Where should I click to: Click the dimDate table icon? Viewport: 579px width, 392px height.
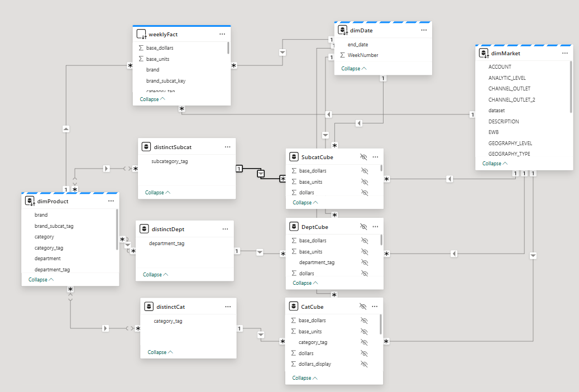[343, 30]
